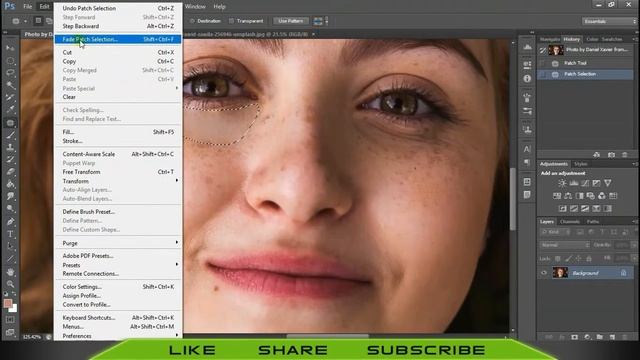Select the Pen tool
This screenshot has width=640, height=360.
pyautogui.click(x=10, y=222)
